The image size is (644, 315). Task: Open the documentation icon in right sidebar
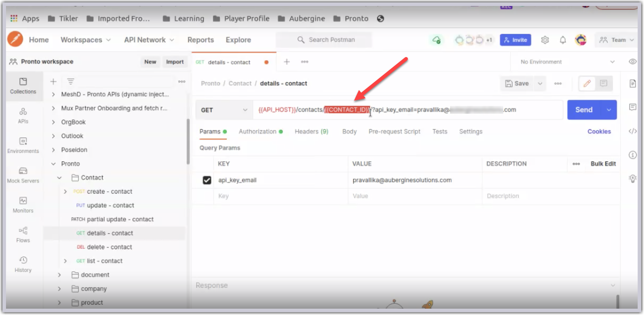[632, 83]
